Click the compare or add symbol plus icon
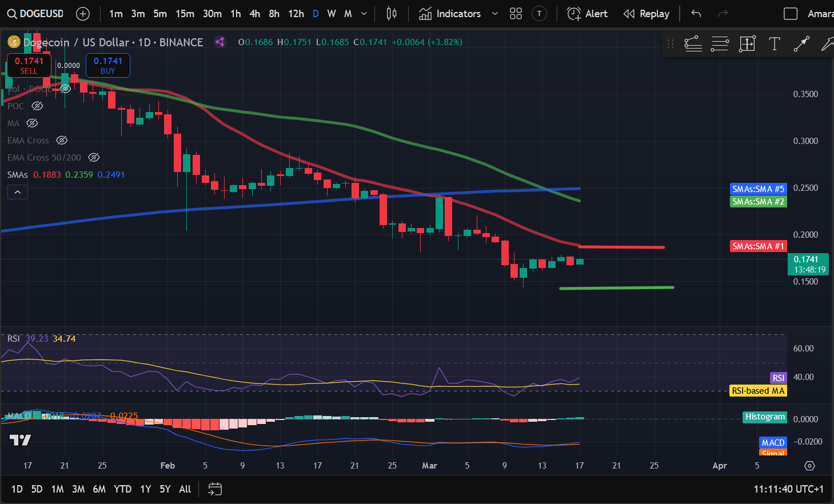The height and width of the screenshot is (504, 834). (x=83, y=14)
